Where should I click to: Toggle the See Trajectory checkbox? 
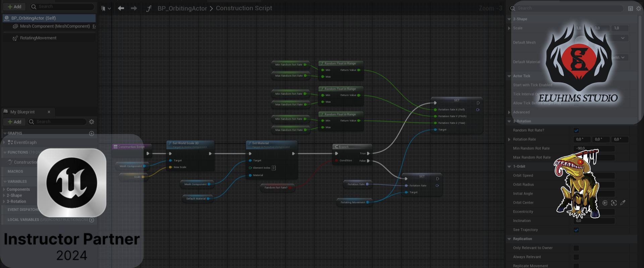point(576,230)
